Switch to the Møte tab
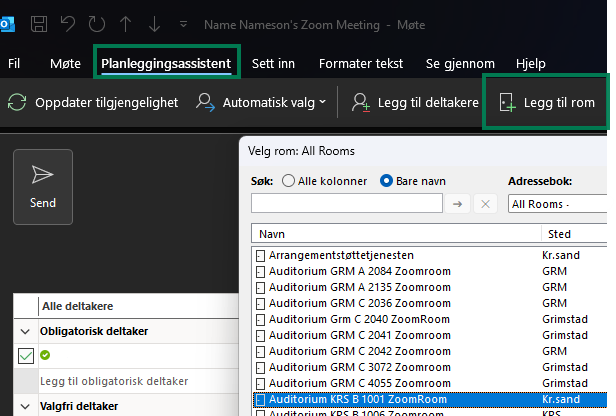 (65, 63)
